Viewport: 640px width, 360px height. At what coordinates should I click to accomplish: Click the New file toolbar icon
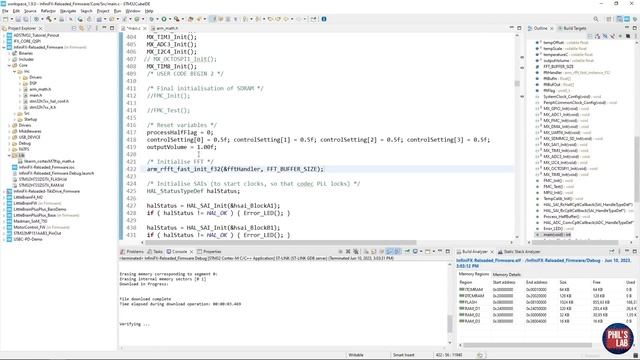tap(5, 19)
